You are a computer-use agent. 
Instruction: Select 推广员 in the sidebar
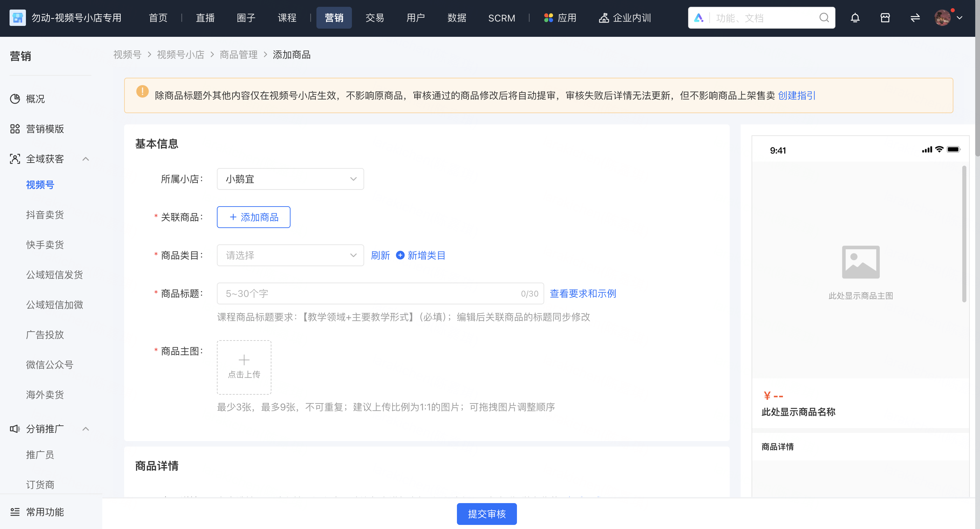[40, 455]
